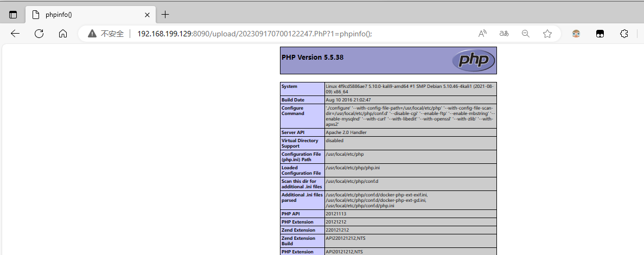Open the zoom out magnifier icon
644x255 pixels.
[x=525, y=34]
